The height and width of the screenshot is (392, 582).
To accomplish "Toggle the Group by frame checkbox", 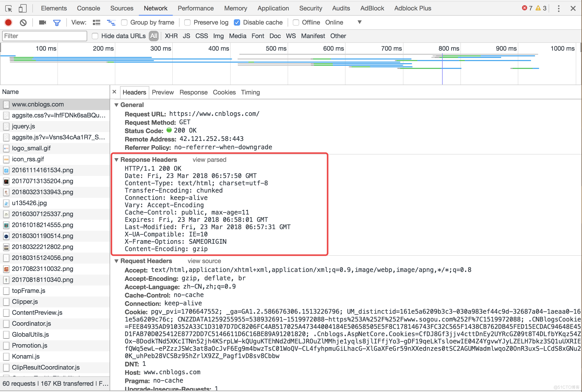I will [124, 22].
